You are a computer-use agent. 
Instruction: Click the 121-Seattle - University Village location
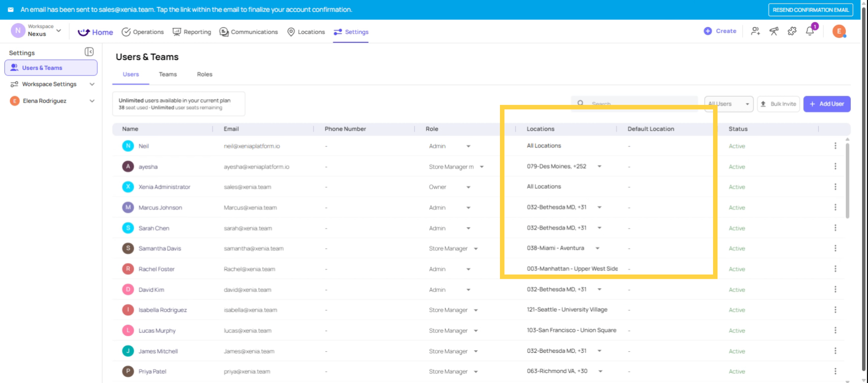point(567,309)
